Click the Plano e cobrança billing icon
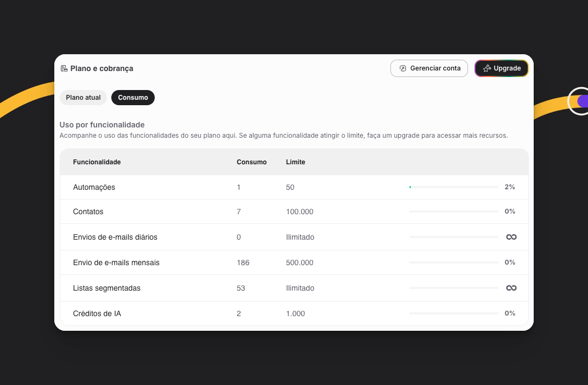The image size is (588, 385). [64, 69]
